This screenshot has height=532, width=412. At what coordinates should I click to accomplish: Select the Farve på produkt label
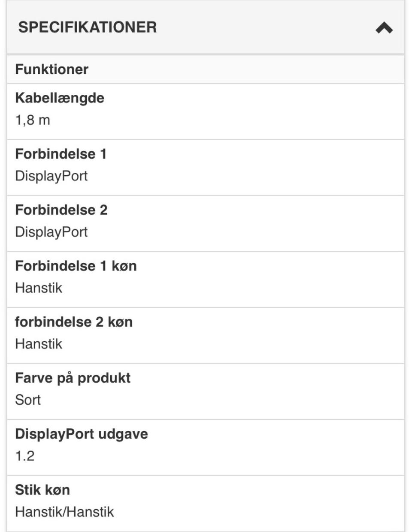click(x=73, y=378)
